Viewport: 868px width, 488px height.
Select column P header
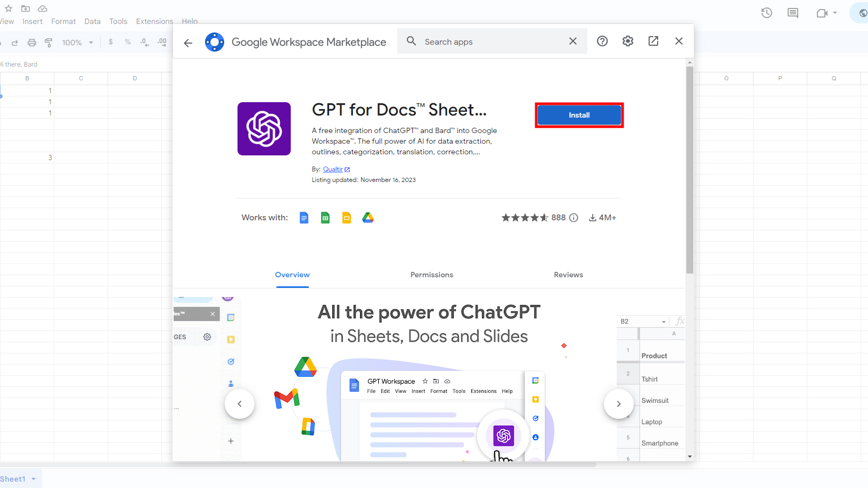click(x=780, y=78)
